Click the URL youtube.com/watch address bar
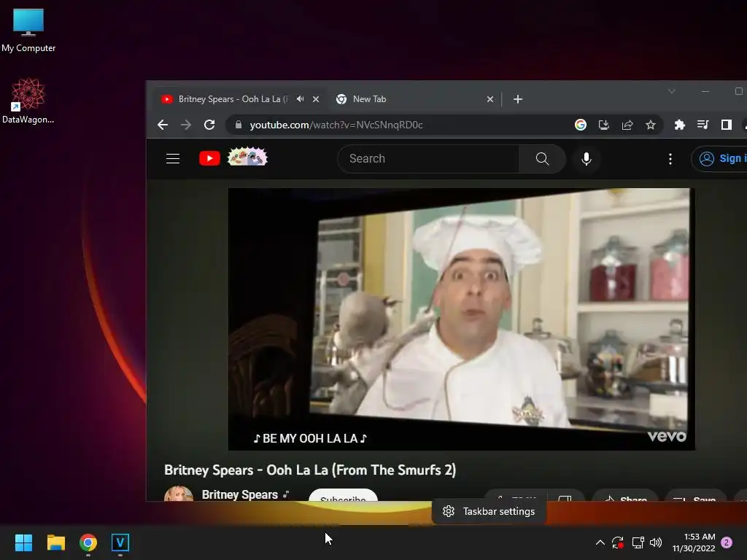 coord(336,125)
